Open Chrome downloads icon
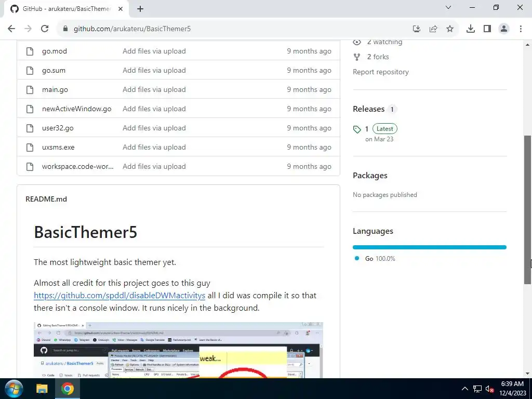This screenshot has height=399, width=532. pos(471,29)
